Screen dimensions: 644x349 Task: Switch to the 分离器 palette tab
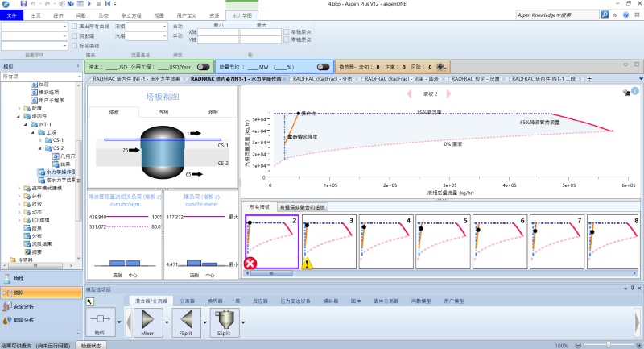coord(188,301)
